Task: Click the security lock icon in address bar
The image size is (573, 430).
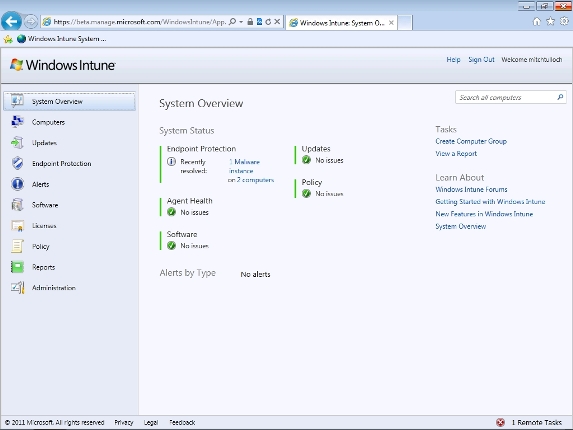Action: [250, 22]
